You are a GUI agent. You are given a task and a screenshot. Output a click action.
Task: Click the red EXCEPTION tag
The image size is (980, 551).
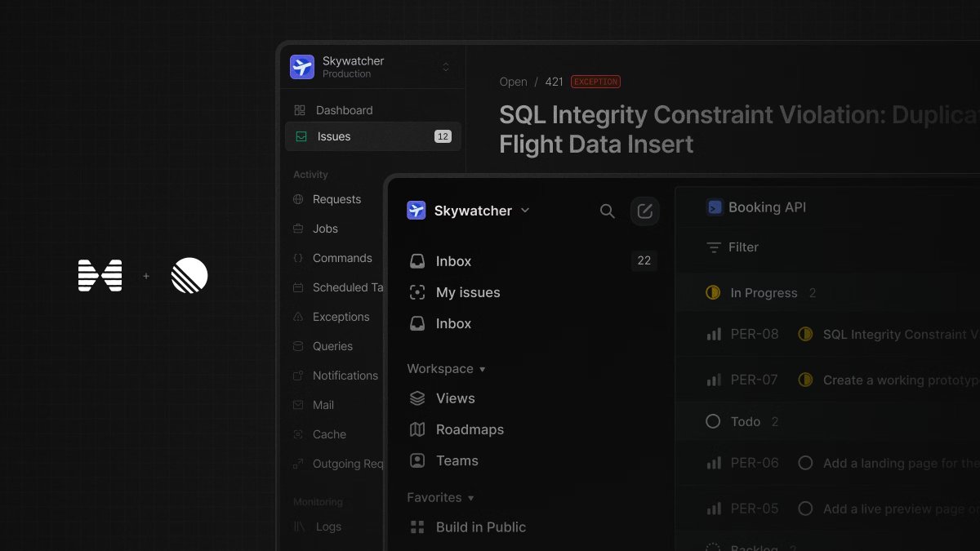[595, 82]
